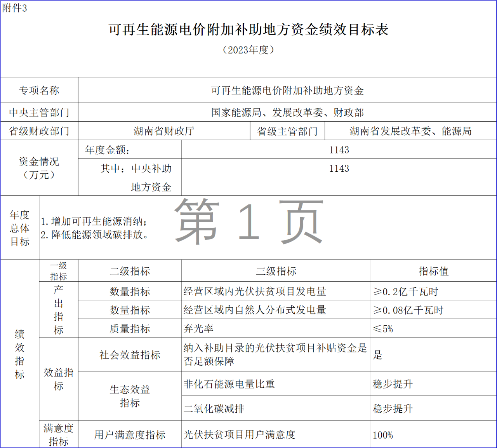Click '纳入补助目录的光伏扶贫项目补贴资金是否足额保障' cell
497x448 pixels.
276,354
